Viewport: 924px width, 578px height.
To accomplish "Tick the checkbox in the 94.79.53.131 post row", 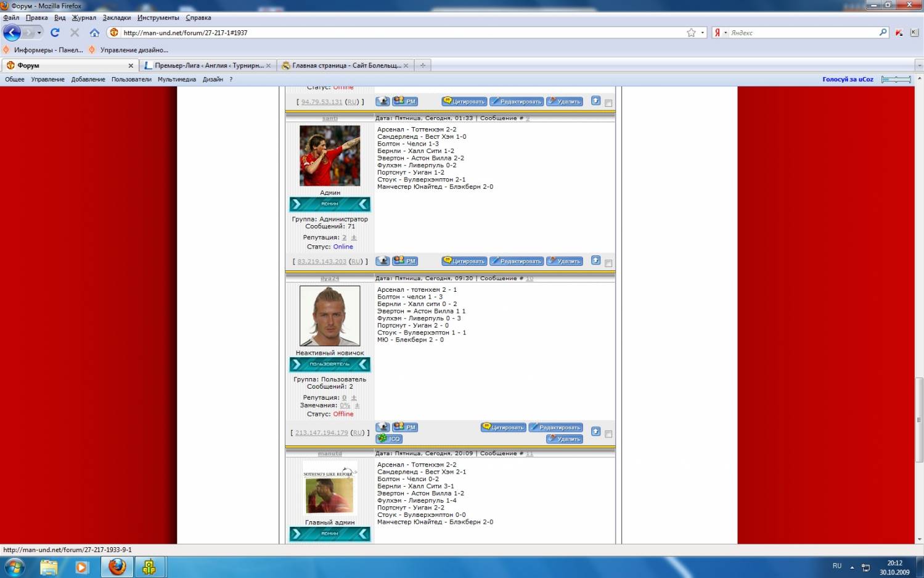I will (x=608, y=104).
